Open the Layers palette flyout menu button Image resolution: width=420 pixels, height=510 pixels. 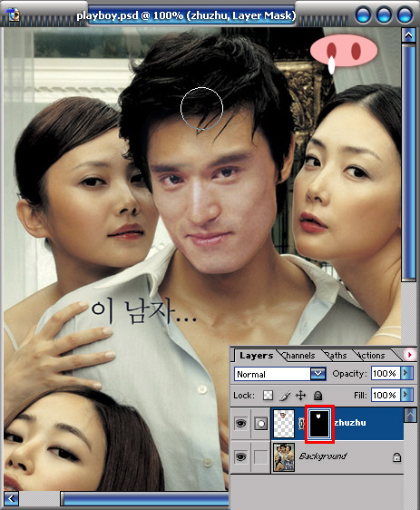click(410, 355)
